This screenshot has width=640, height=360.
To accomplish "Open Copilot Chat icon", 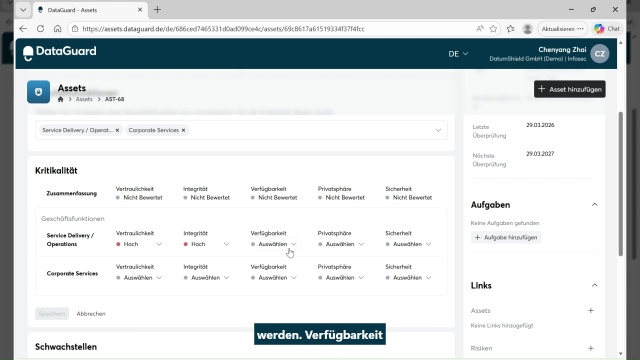I will pyautogui.click(x=607, y=29).
